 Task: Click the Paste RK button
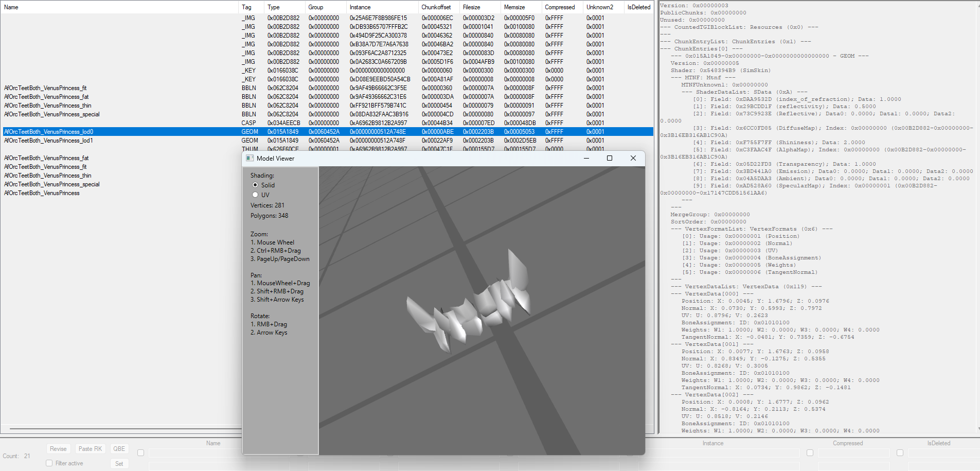pyautogui.click(x=90, y=448)
